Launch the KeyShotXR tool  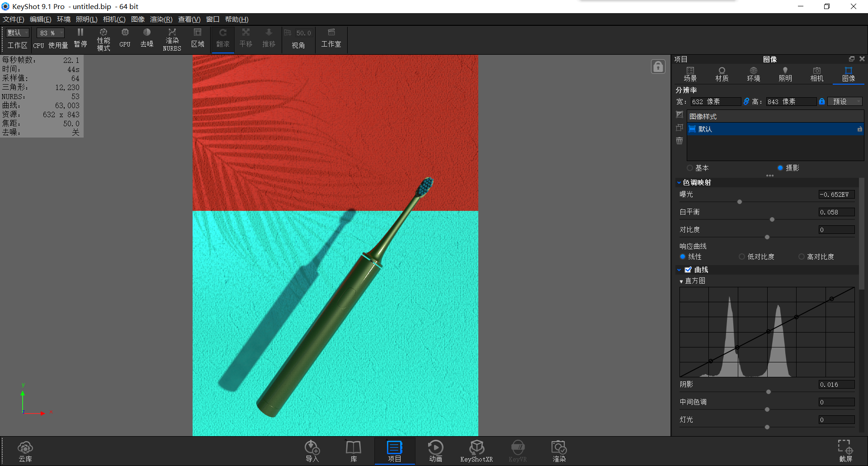(476, 451)
